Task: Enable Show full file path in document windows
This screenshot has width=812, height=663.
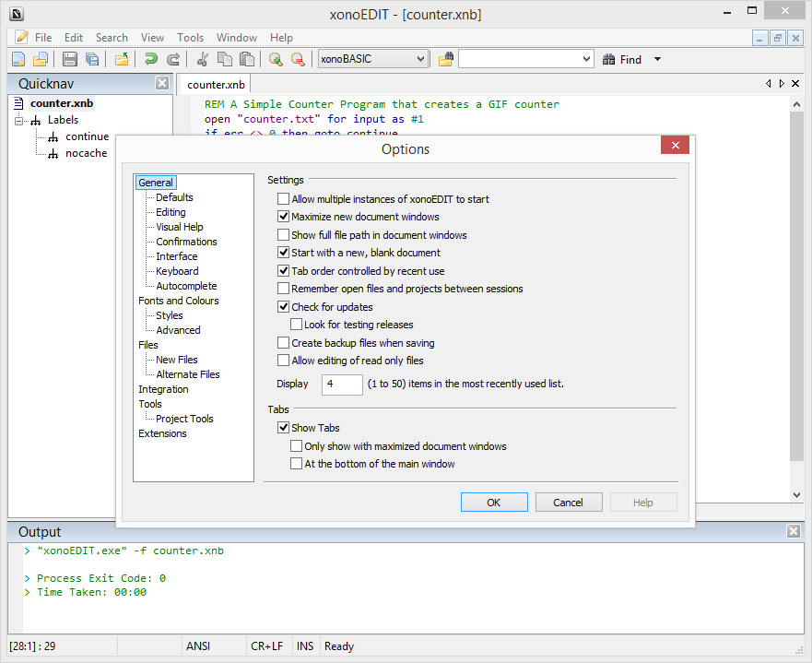Action: pos(283,234)
